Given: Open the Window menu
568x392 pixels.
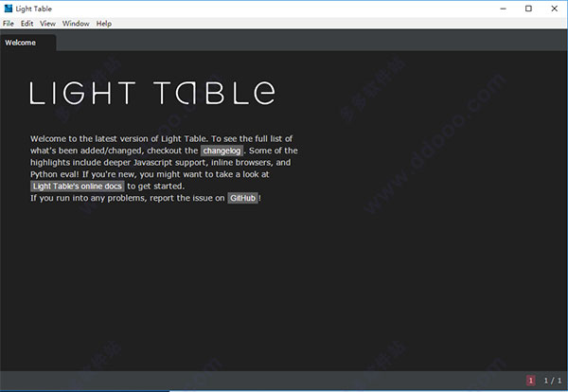Looking at the screenshot, I should point(76,24).
